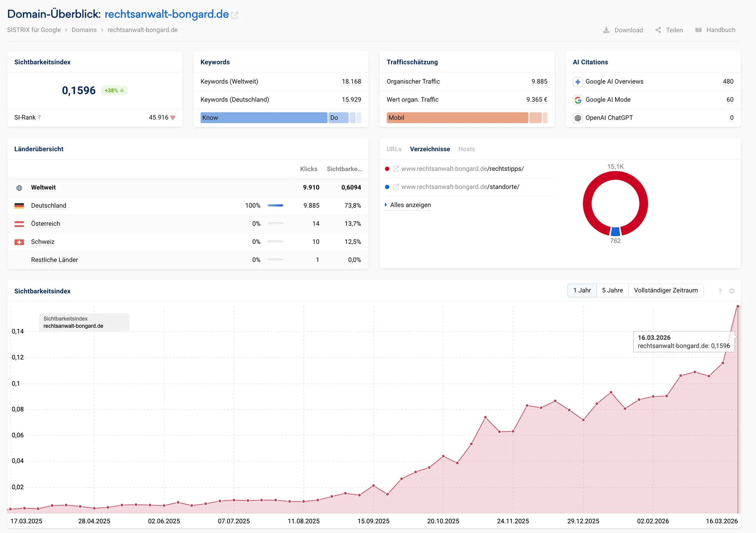This screenshot has width=756, height=533.
Task: Click the Google AI Overviews sparkle icon
Action: coord(578,82)
